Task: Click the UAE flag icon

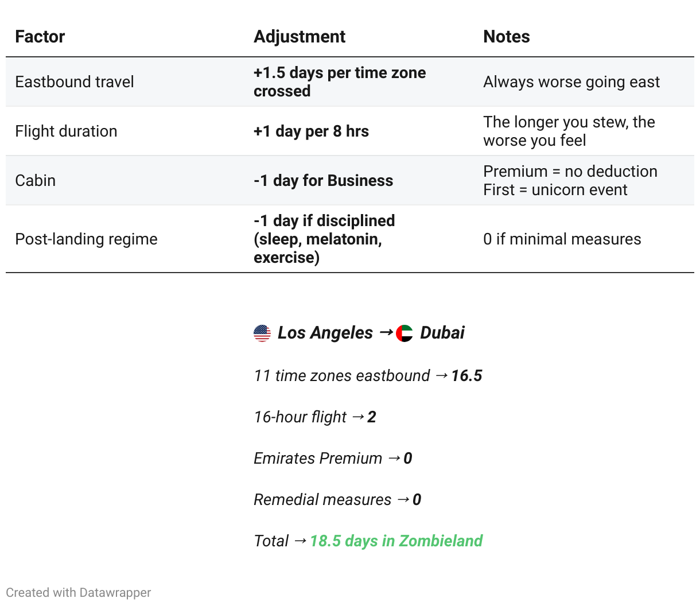Action: tap(405, 333)
